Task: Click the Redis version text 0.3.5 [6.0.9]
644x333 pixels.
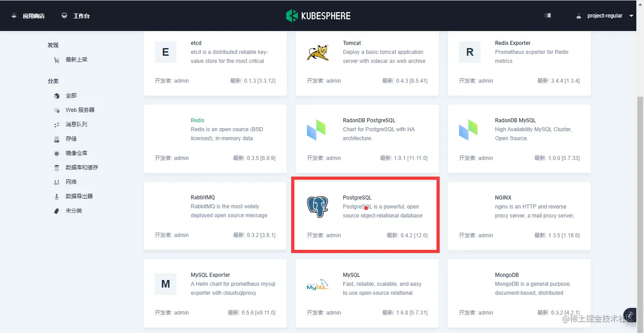Action: [261, 158]
